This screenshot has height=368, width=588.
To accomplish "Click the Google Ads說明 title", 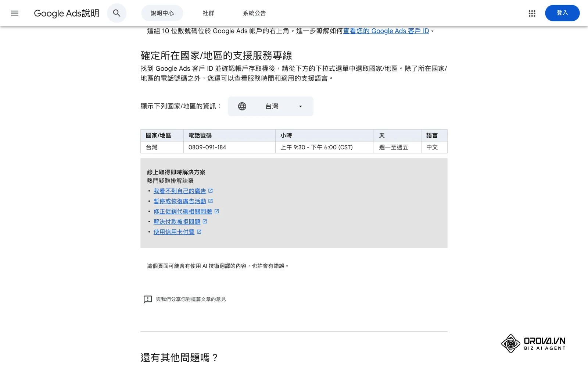I will pos(67,13).
